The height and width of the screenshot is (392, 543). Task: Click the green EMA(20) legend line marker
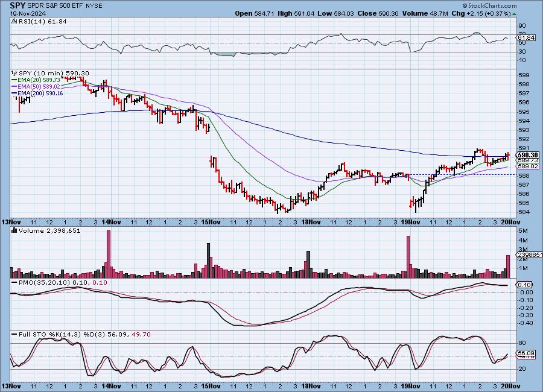pyautogui.click(x=14, y=80)
